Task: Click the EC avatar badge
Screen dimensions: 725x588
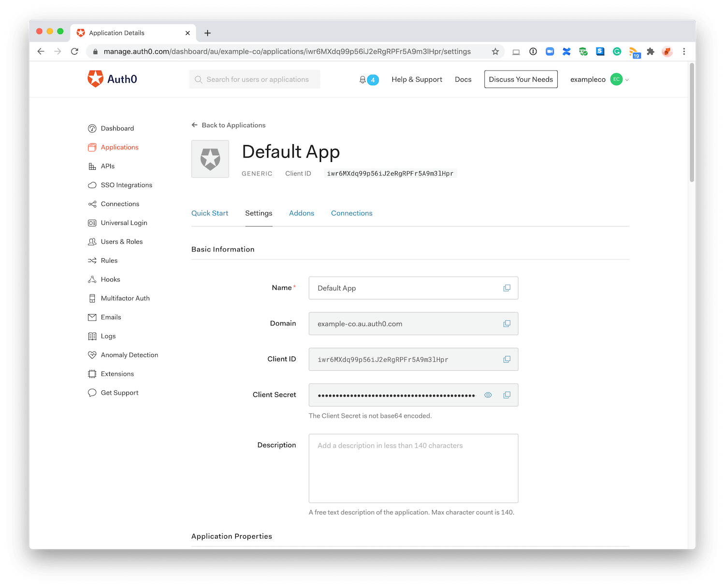Action: pyautogui.click(x=616, y=79)
